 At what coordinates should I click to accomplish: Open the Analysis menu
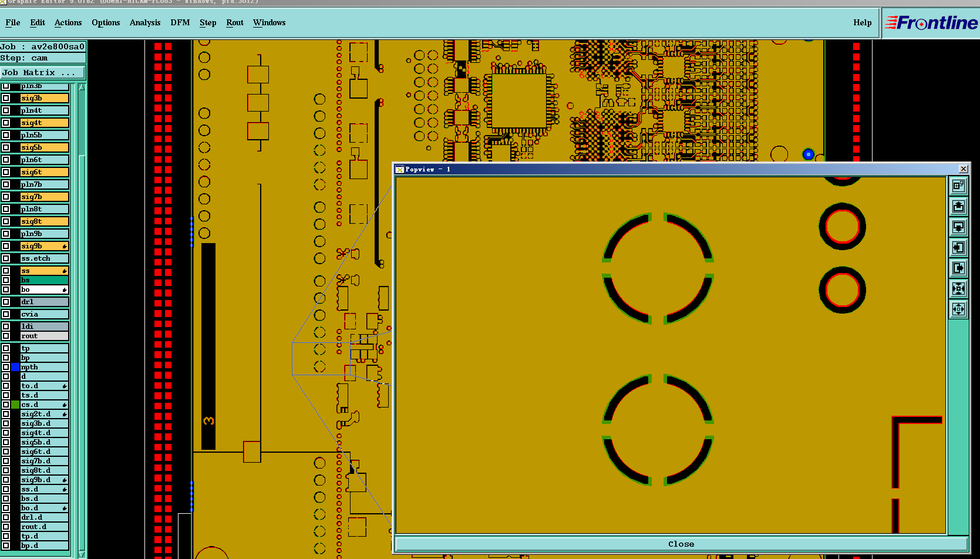(145, 23)
